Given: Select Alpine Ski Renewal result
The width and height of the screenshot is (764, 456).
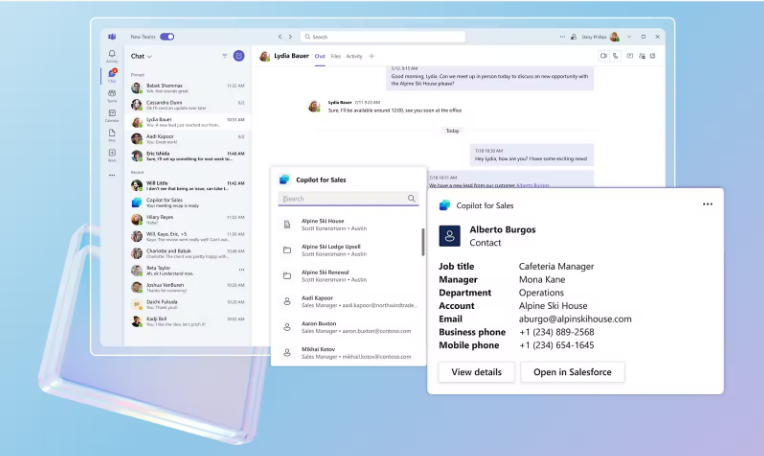Looking at the screenshot, I should tap(348, 276).
